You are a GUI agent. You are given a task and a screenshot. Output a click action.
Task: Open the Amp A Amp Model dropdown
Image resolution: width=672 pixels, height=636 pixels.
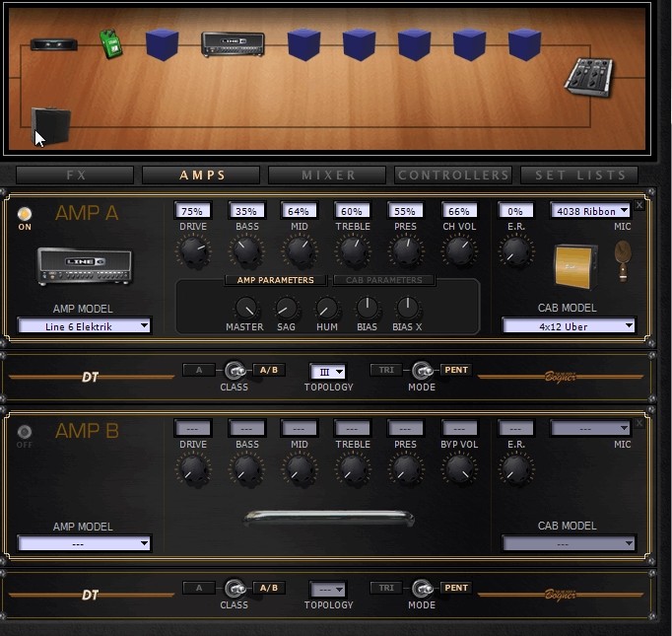coord(84,326)
